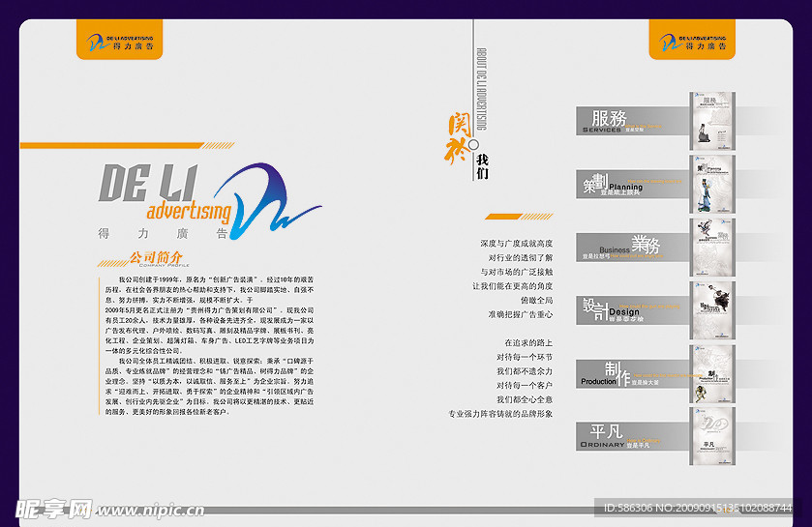Click the Business 業務 banner
Screen dimensions: 812x527
632,248
